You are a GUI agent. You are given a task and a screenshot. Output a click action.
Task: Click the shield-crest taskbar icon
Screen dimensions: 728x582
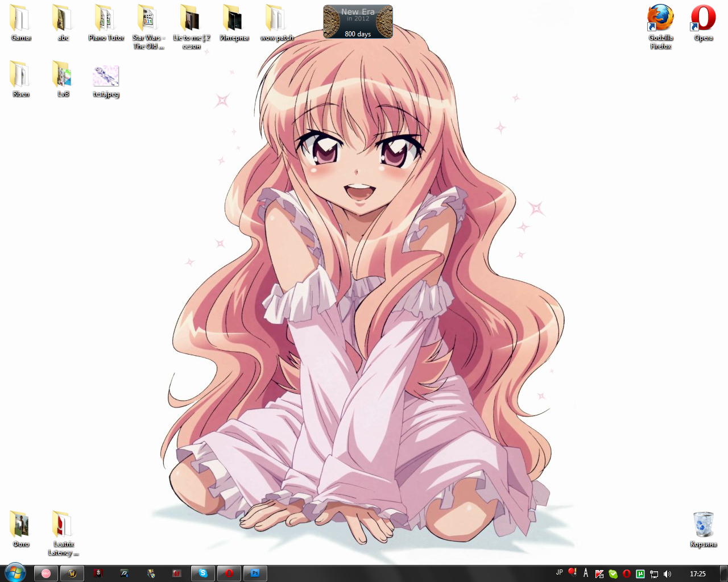click(151, 573)
